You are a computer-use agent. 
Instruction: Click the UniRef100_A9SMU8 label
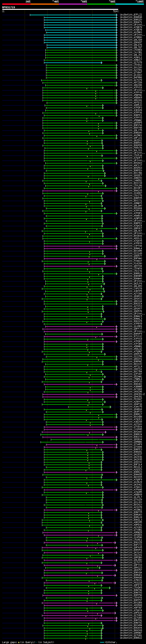[x=131, y=605]
